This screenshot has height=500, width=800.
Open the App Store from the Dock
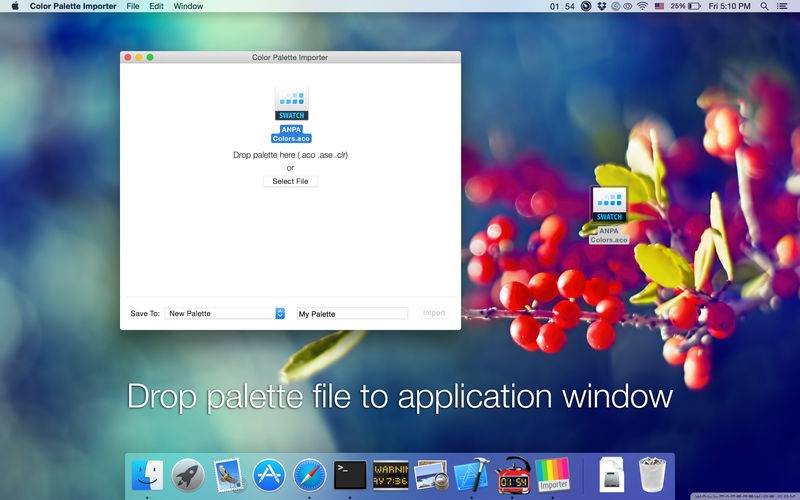pos(269,475)
